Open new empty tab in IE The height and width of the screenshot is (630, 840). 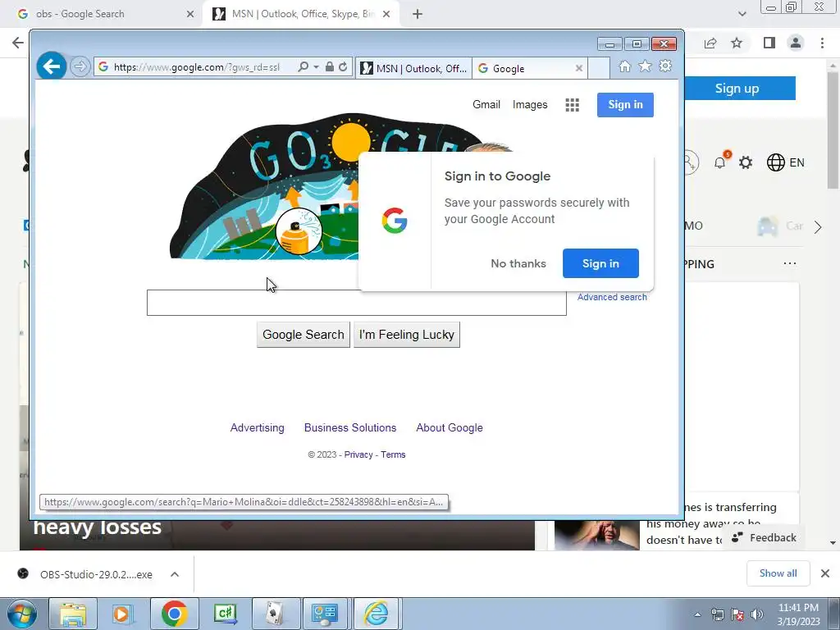pos(599,69)
